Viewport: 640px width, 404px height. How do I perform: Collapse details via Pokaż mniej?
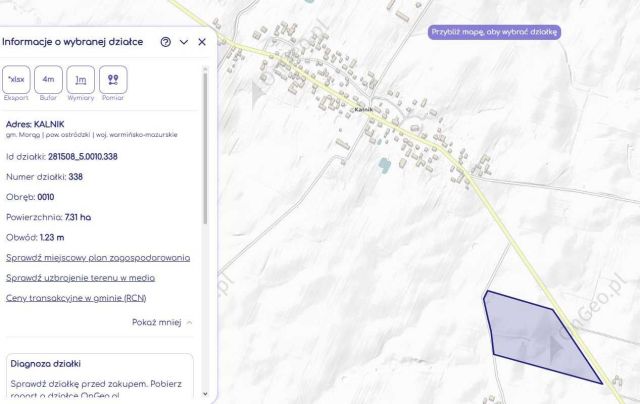(x=162, y=322)
